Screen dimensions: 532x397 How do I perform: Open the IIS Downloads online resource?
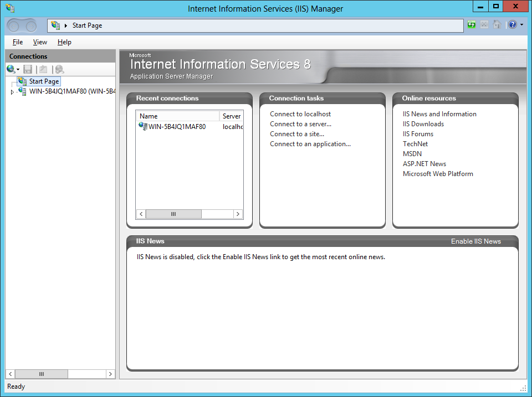click(x=423, y=124)
